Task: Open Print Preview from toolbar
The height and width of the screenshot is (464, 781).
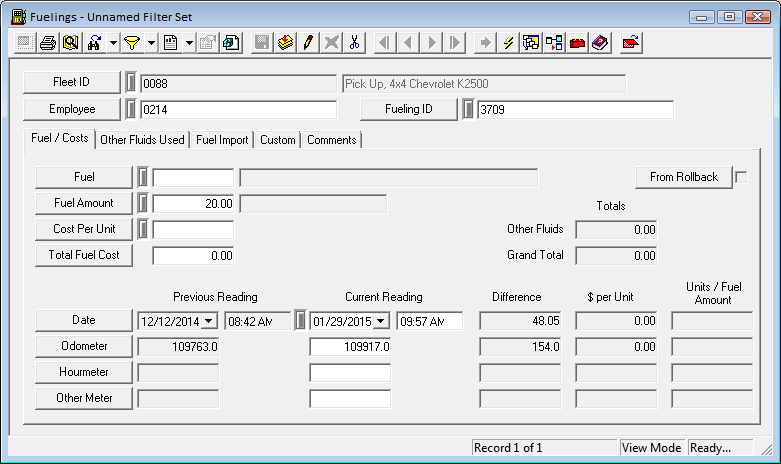Action: tap(70, 43)
